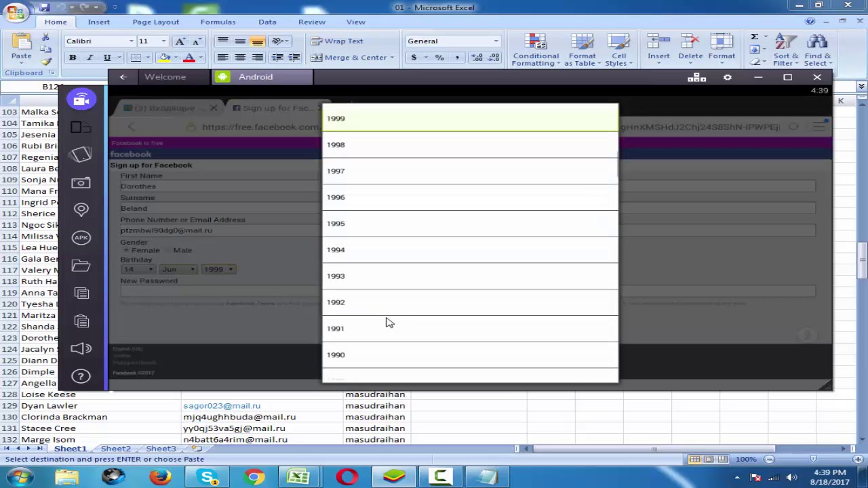Open the Find & Select dropdown
Screen dimensions: 868x488
click(818, 50)
